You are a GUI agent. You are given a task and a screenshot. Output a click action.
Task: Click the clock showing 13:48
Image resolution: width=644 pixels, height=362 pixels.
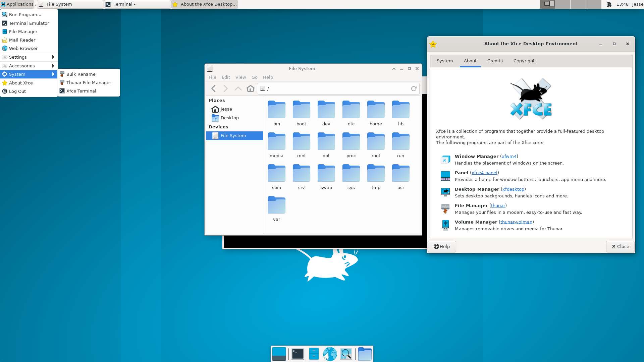[x=622, y=4]
